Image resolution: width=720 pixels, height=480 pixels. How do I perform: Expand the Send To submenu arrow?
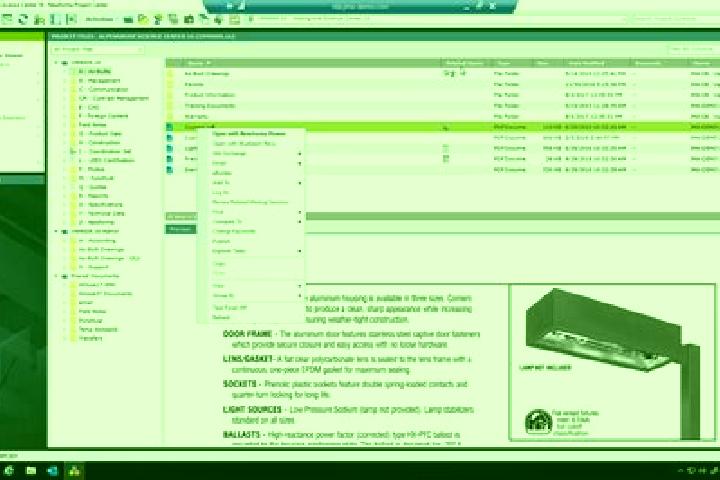click(x=300, y=183)
